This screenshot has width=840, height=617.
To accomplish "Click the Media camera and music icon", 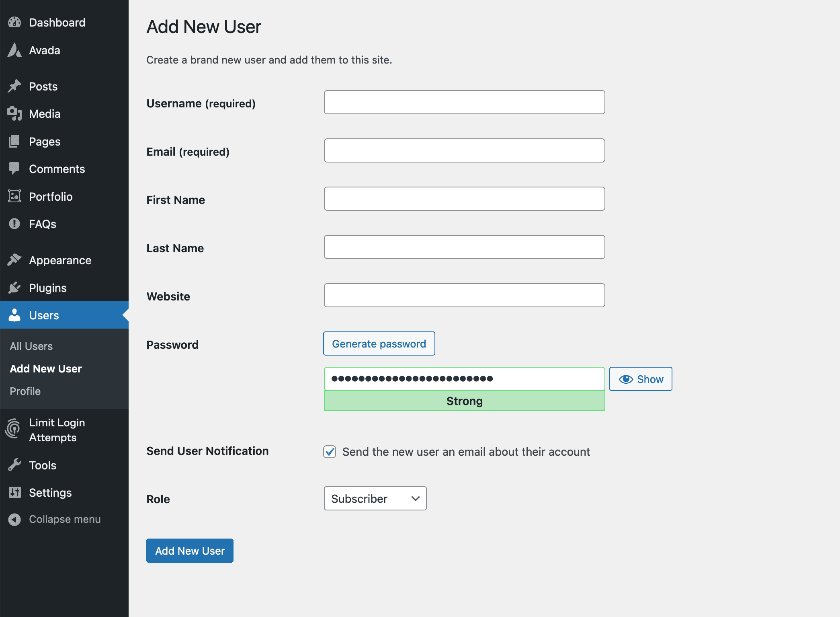I will pos(14,114).
